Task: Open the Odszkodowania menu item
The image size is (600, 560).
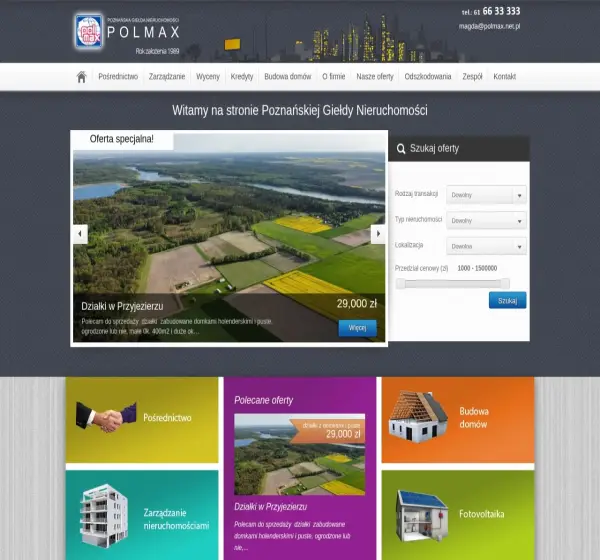Action: pos(428,77)
